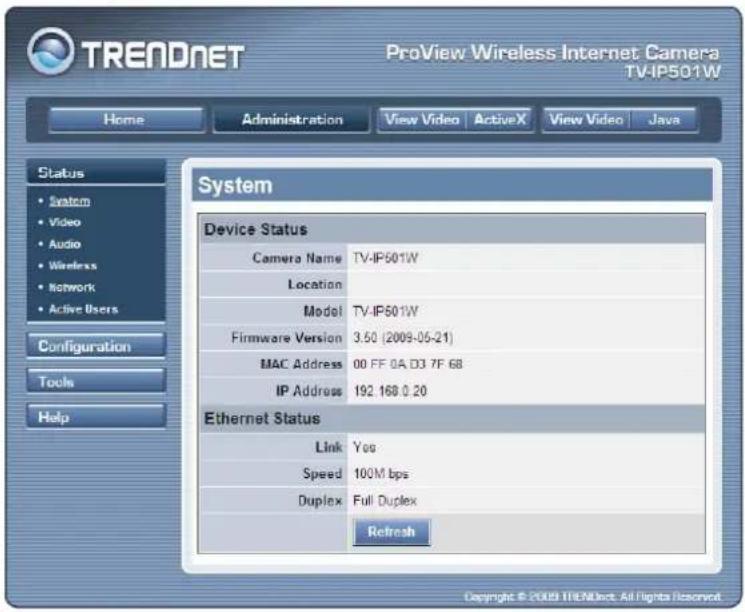The height and width of the screenshot is (612, 745).
Task: Click the ProView Wireless Internet Camera title
Action: pyautogui.click(x=553, y=52)
